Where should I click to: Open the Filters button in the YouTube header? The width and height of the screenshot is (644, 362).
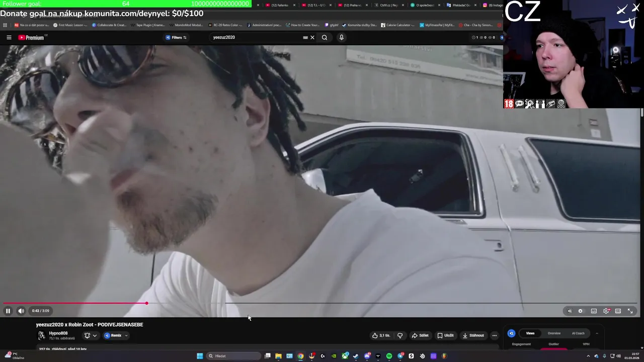pyautogui.click(x=176, y=37)
